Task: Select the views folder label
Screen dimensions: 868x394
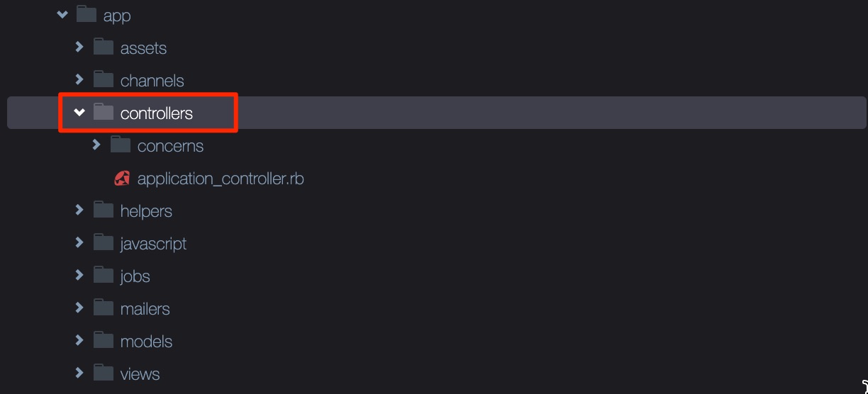Action: tap(140, 374)
